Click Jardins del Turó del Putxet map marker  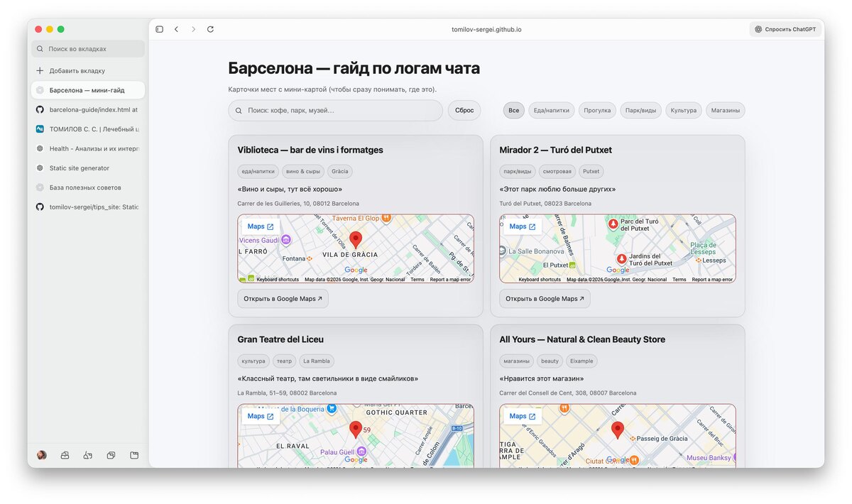621,258
